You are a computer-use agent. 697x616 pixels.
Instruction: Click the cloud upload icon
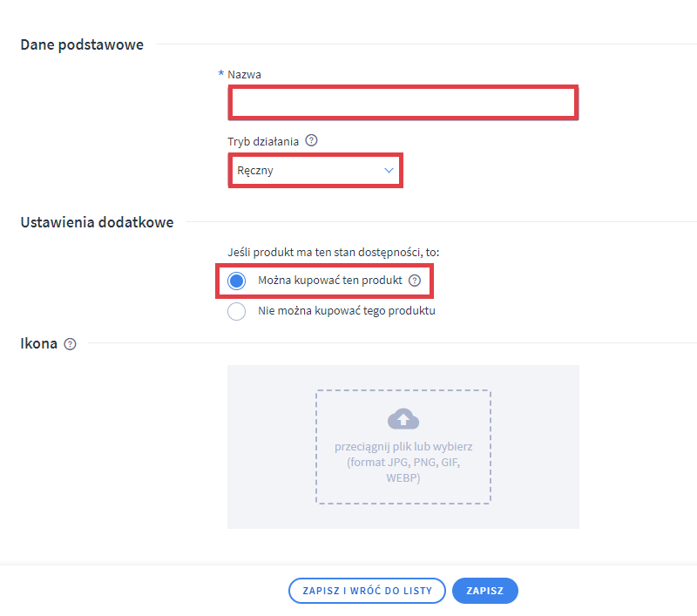403,419
